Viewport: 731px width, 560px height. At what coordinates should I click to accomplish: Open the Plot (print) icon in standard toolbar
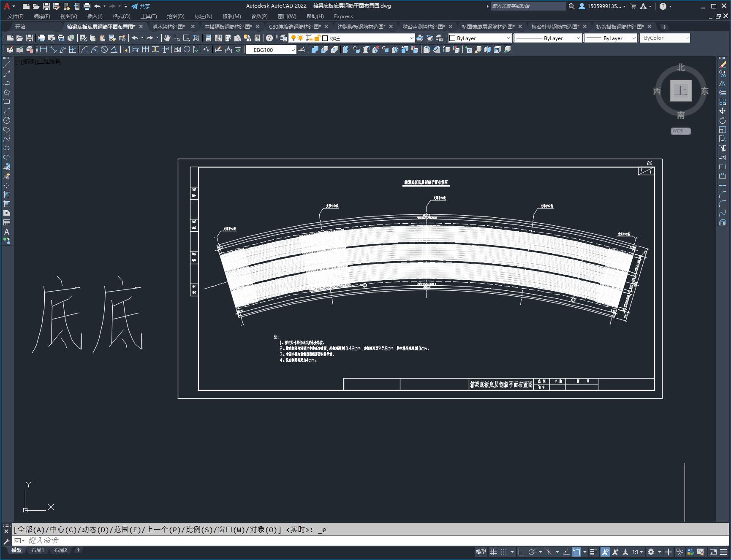[x=41, y=38]
